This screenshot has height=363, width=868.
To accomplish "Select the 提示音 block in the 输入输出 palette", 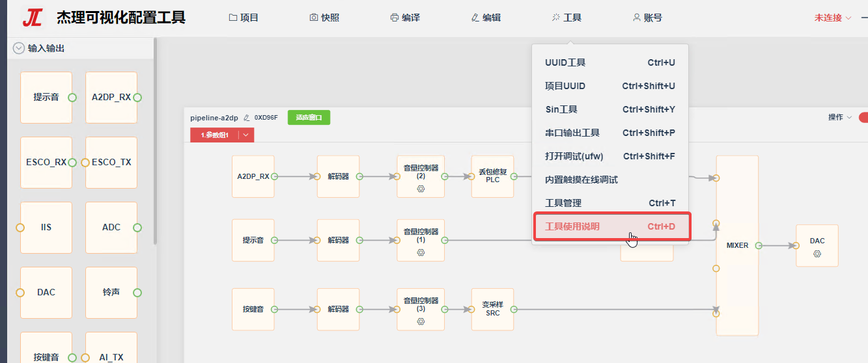I will (x=46, y=98).
